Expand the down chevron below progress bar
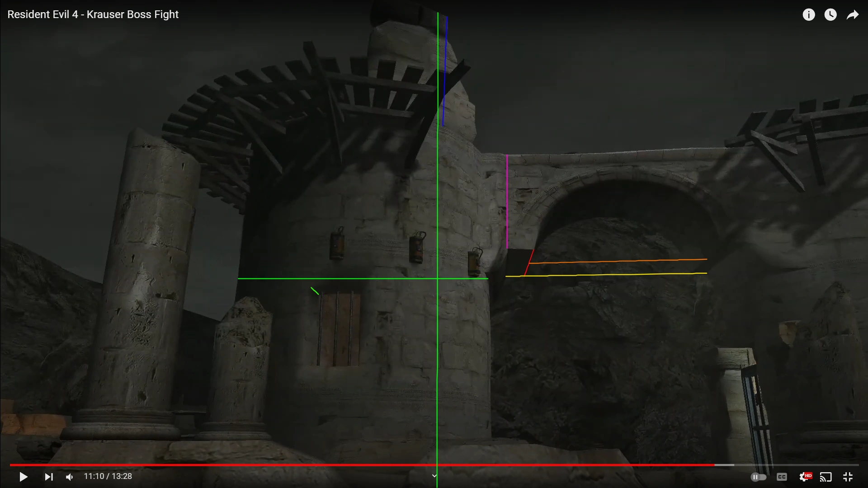 point(434,475)
